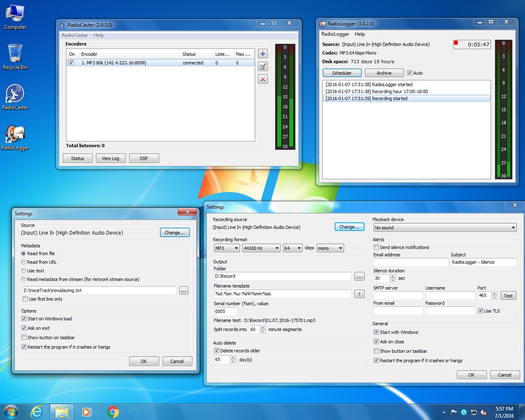Enable Send silence notifications checkbox
525x420 pixels.
pyautogui.click(x=376, y=247)
